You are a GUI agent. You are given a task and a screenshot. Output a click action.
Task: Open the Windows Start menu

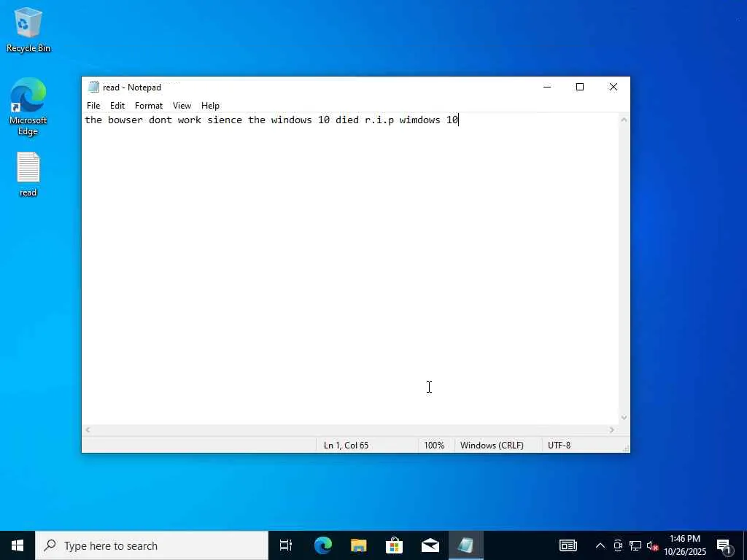(18, 545)
